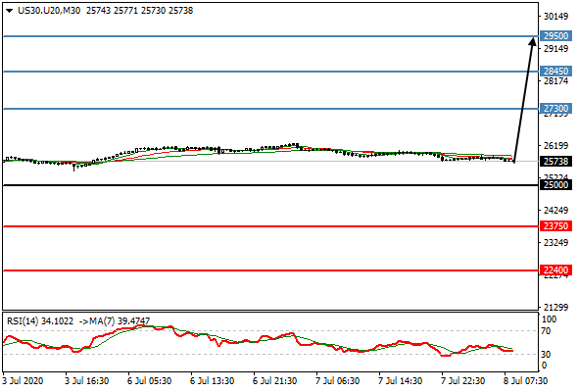The width and height of the screenshot is (578, 392).
Task: Click the black horizontal line at 25000
Action: point(270,185)
